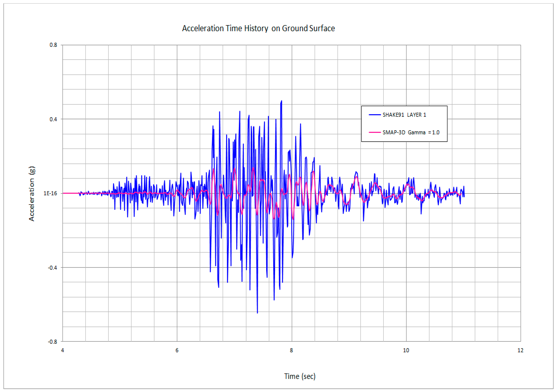Select the SHAKE91 LAYER 1 legend entry
The width and height of the screenshot is (556, 392).
404,115
